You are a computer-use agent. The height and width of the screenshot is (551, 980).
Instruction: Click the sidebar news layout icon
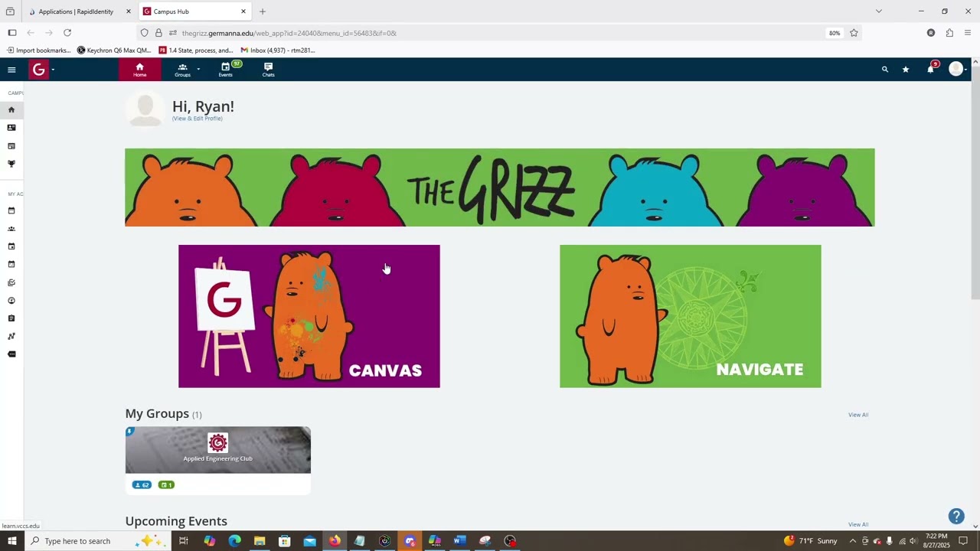click(11, 146)
